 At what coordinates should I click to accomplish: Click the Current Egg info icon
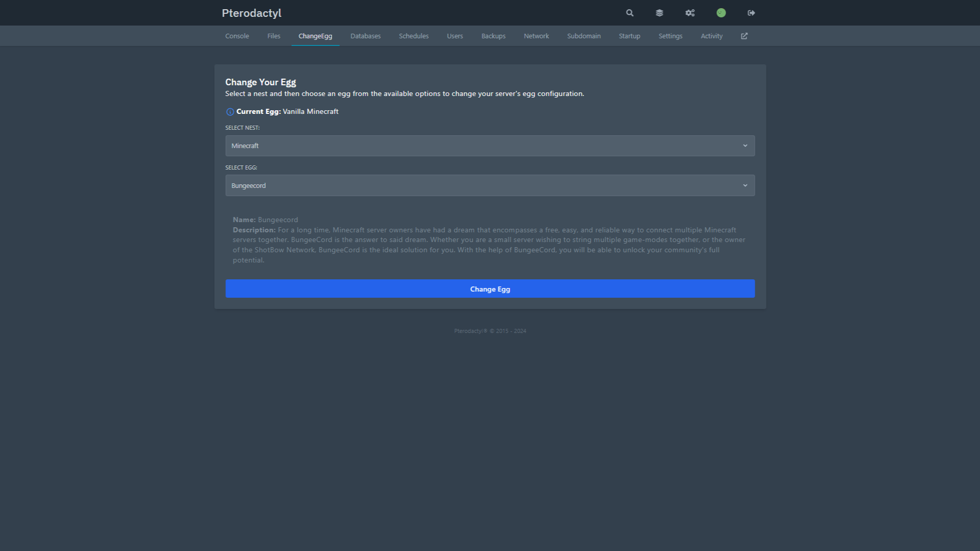[x=230, y=112]
